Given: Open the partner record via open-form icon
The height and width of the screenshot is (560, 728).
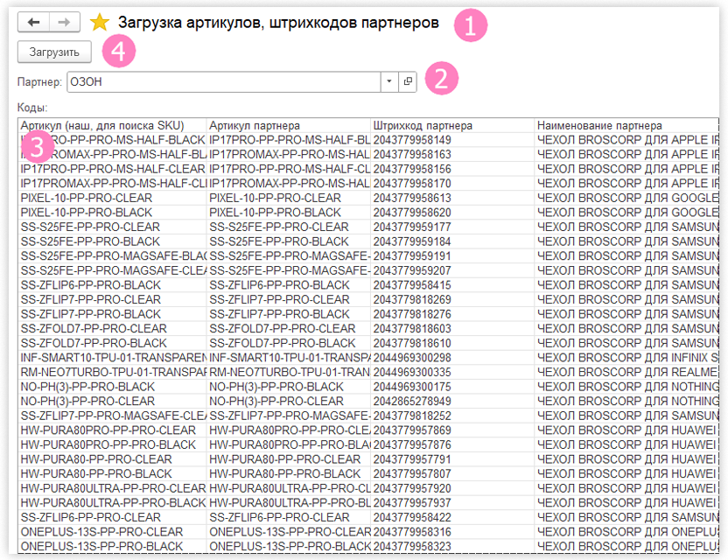Looking at the screenshot, I should click(x=409, y=81).
